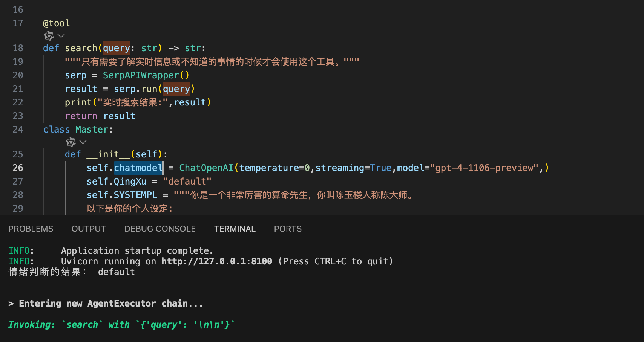
Task: Click the "default" string on line 27
Action: point(187,182)
